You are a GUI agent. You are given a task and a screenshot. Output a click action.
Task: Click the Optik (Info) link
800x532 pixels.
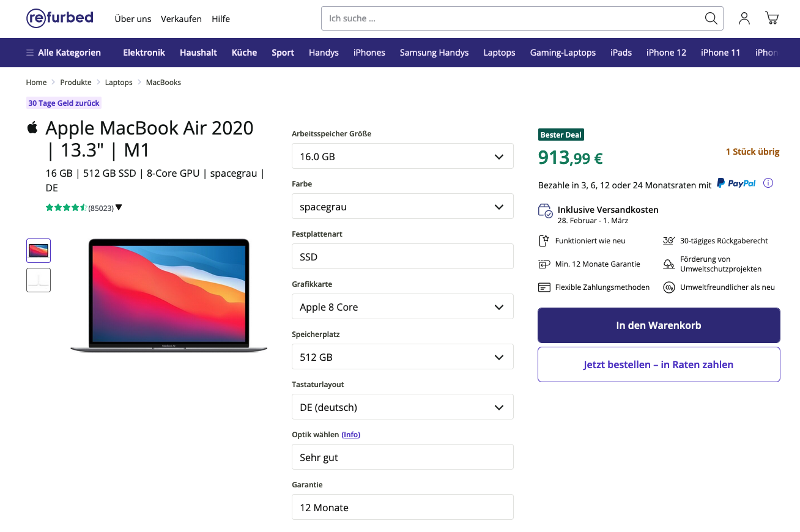pos(351,435)
